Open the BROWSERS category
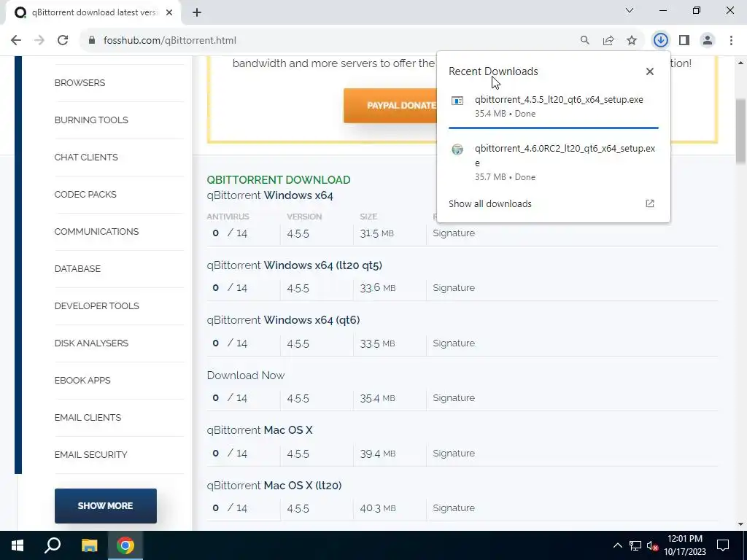Viewport: 747px width, 560px height. click(x=80, y=83)
